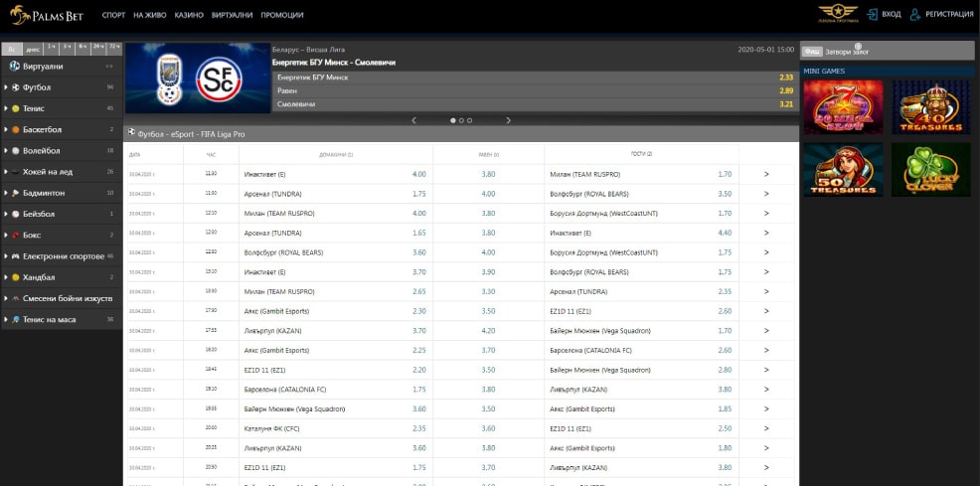Click the Тенис ball icon in sidebar
This screenshot has height=486, width=980.
click(15, 108)
